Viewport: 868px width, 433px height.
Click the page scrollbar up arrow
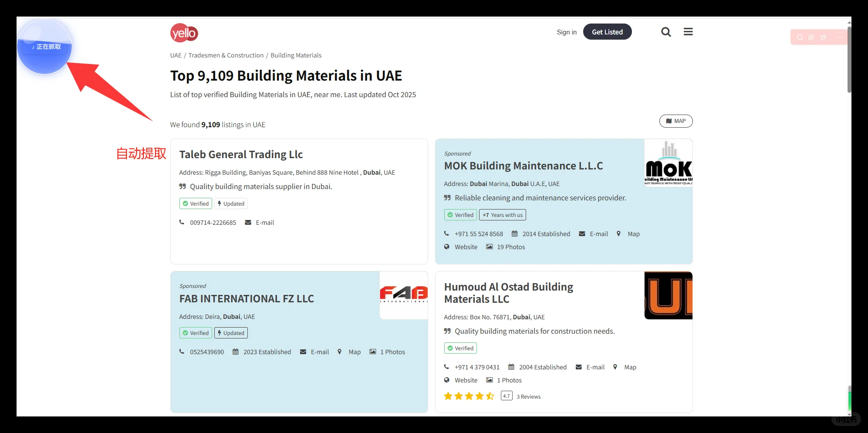849,23
